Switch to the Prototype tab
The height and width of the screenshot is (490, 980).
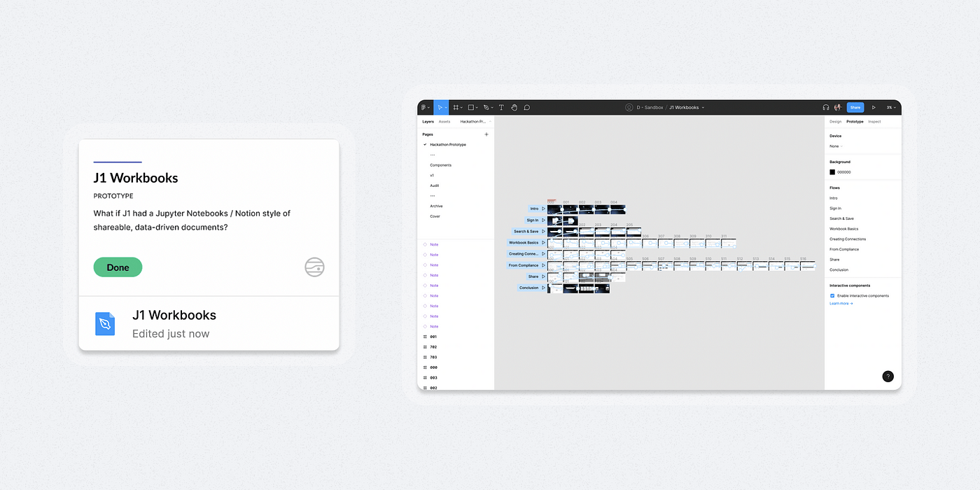pyautogui.click(x=855, y=122)
